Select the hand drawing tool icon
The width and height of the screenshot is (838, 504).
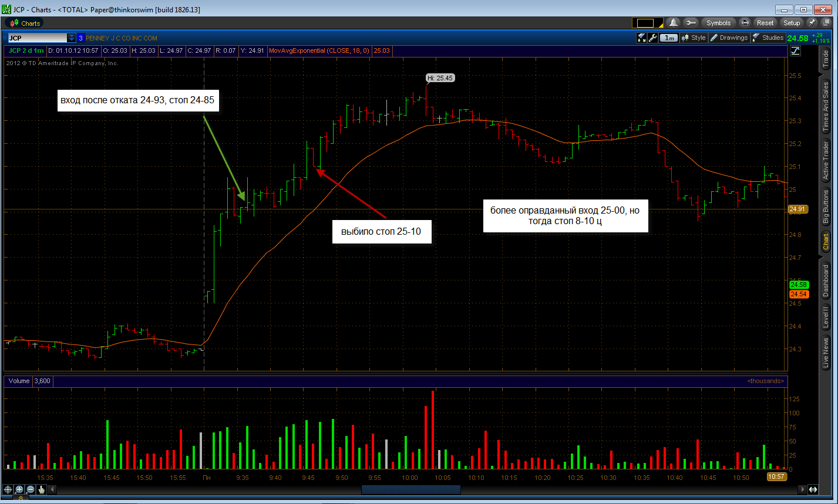pyautogui.click(x=41, y=489)
